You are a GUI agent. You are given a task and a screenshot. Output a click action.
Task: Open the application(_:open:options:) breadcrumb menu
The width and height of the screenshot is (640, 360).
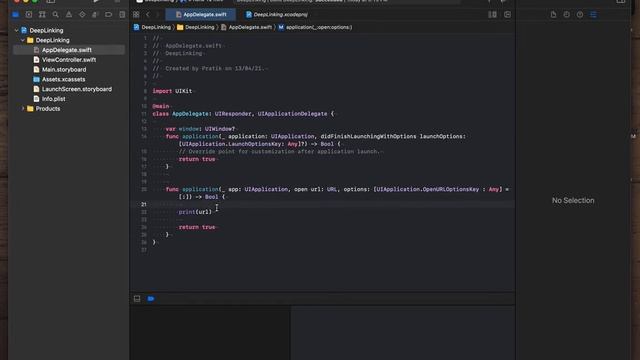(315, 27)
